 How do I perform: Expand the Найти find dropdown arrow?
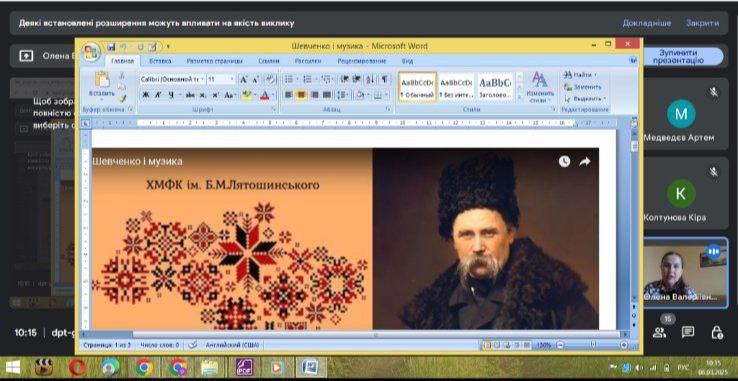pyautogui.click(x=595, y=75)
